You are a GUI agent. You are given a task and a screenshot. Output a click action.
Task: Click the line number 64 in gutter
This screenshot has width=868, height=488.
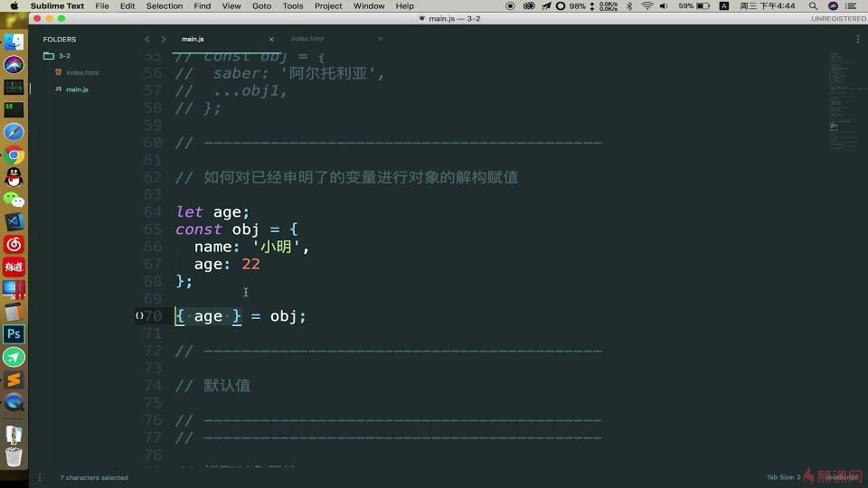click(x=153, y=211)
